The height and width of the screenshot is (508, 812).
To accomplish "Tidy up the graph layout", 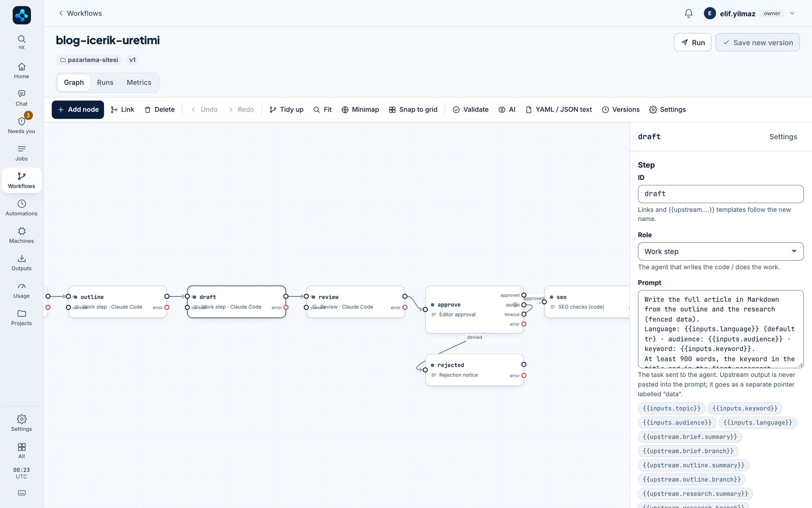I will click(x=287, y=110).
